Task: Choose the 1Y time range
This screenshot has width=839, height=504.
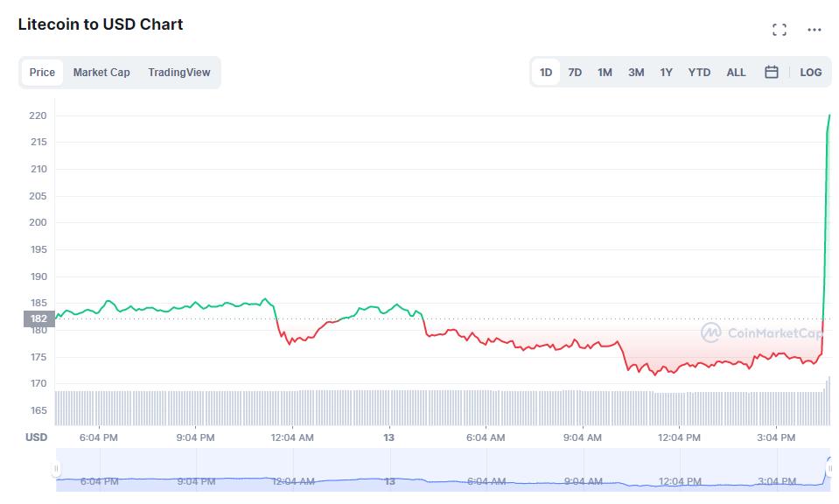Action: point(667,73)
